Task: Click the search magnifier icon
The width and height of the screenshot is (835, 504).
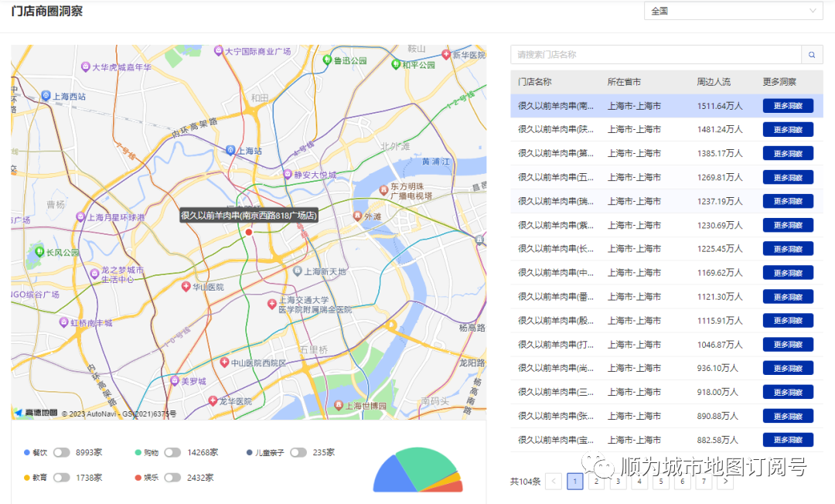Action: click(x=812, y=55)
